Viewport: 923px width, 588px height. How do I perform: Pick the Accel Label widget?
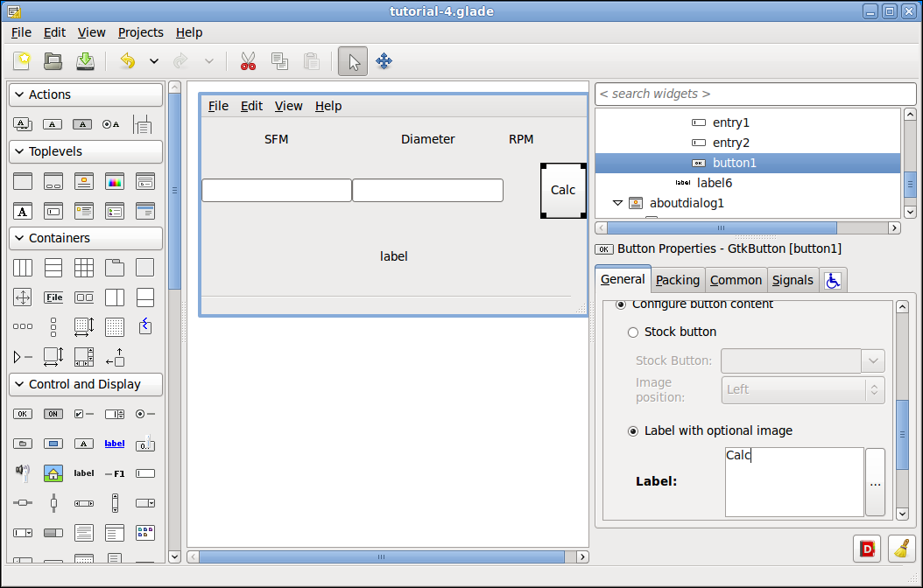coord(115,473)
